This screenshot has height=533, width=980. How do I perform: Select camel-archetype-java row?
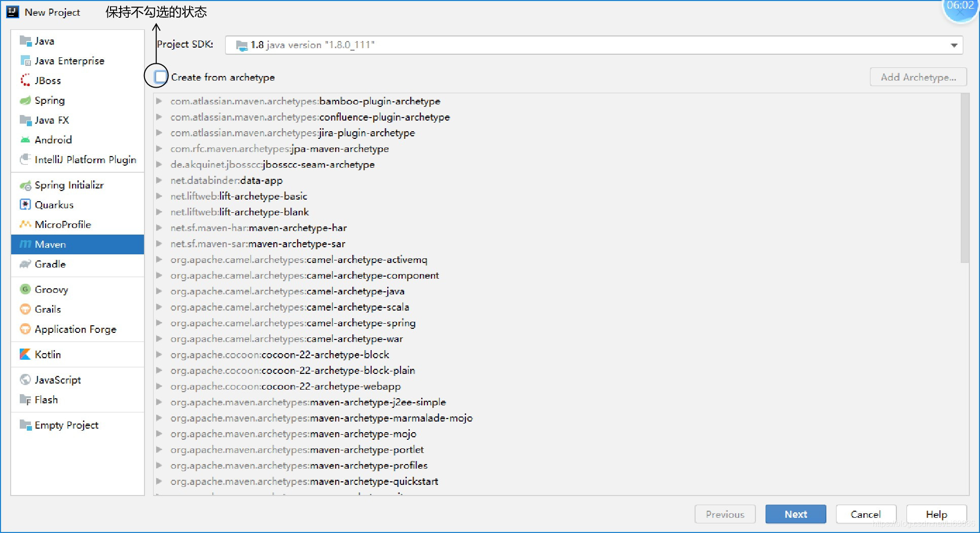(557, 291)
